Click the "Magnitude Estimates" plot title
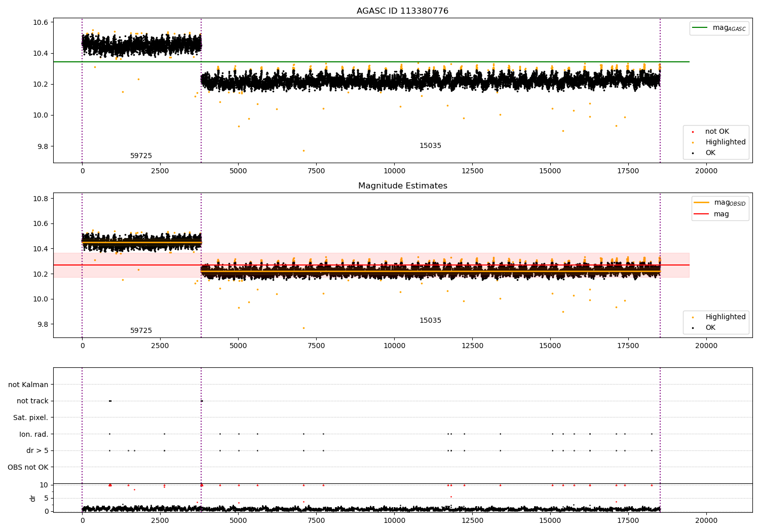The width and height of the screenshot is (760, 532). 402,186
